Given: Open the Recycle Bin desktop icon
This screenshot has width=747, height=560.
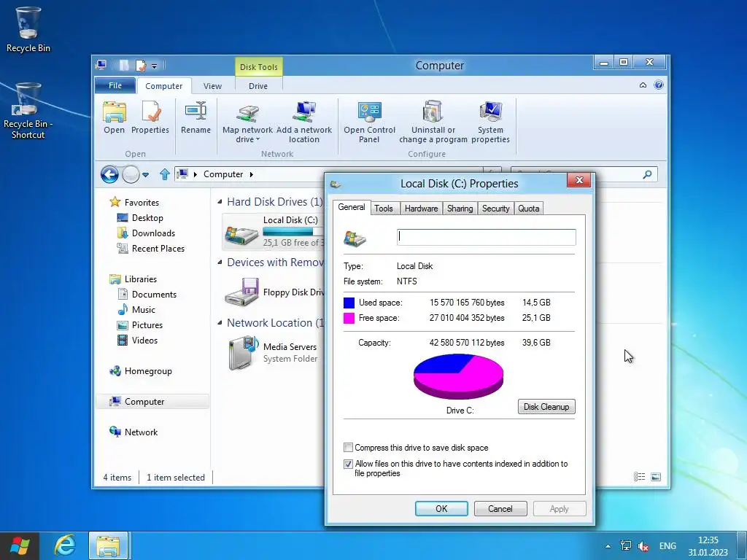Looking at the screenshot, I should 28,29.
